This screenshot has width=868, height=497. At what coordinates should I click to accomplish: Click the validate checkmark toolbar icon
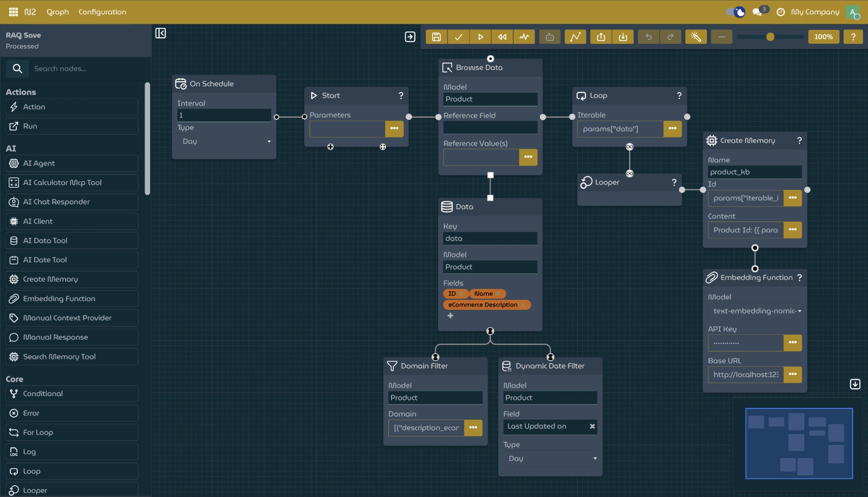pos(458,37)
